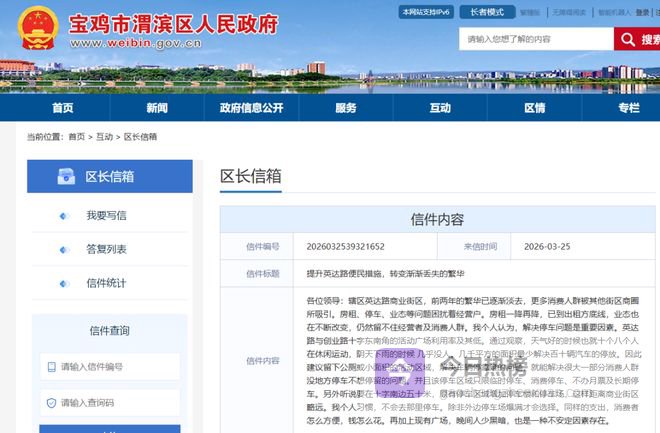
Task: Open the 区情 navigation menu
Action: pyautogui.click(x=535, y=108)
